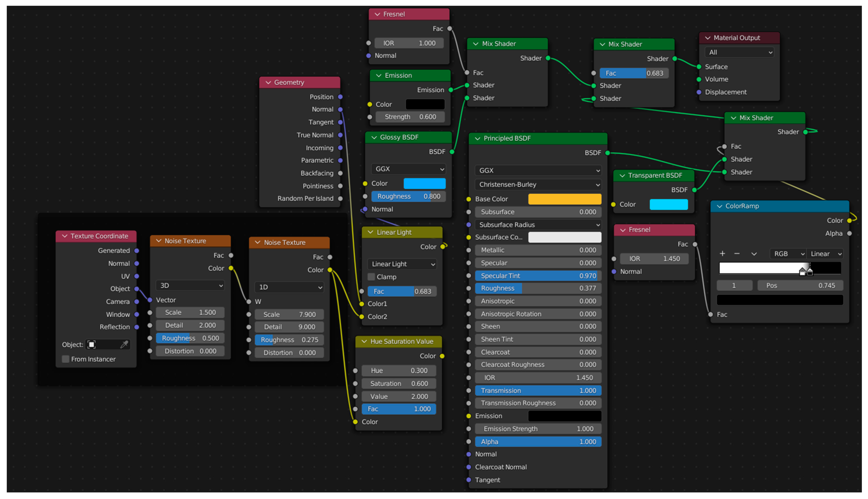Click the ColorRamp active stop color bar
Screen dimensions: 868x499
[780, 300]
